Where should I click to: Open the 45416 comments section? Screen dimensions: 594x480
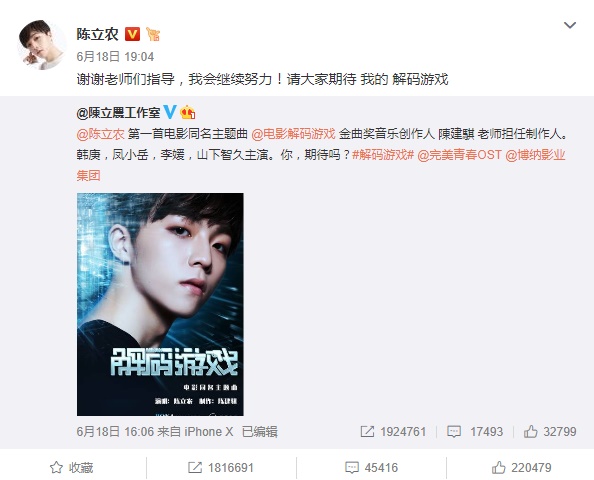tap(371, 467)
